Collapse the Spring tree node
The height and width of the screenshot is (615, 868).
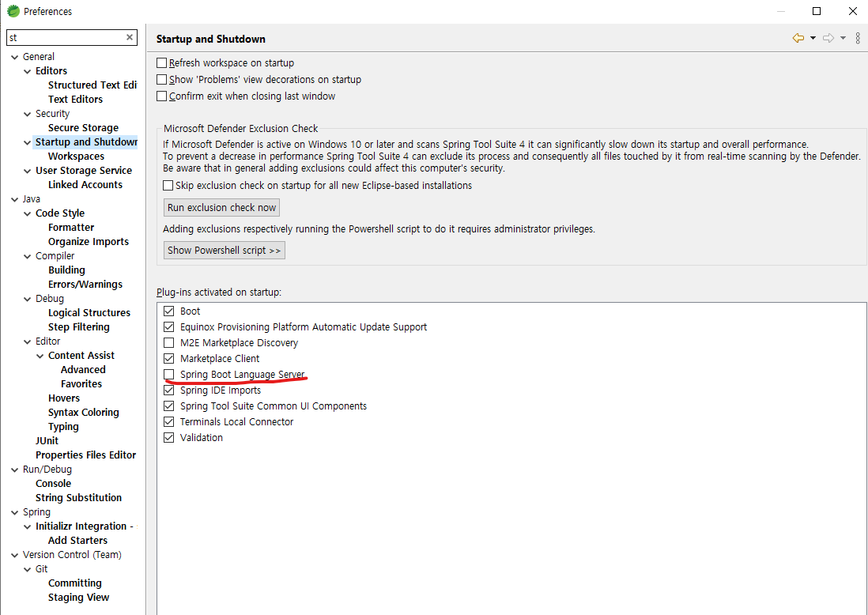(15, 512)
